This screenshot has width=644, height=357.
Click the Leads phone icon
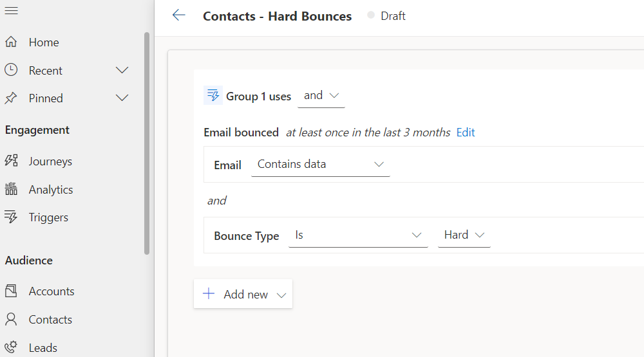[11, 347]
